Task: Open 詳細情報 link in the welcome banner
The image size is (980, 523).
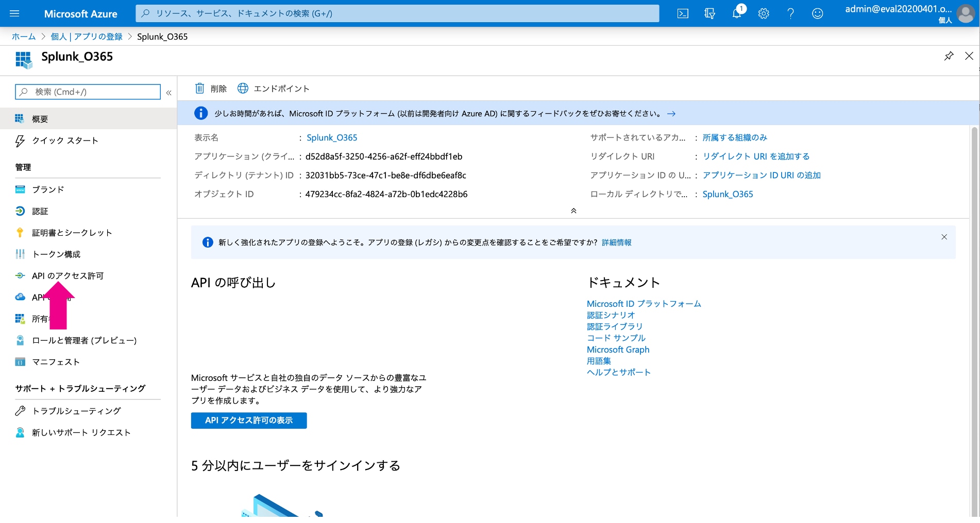Action: [616, 242]
